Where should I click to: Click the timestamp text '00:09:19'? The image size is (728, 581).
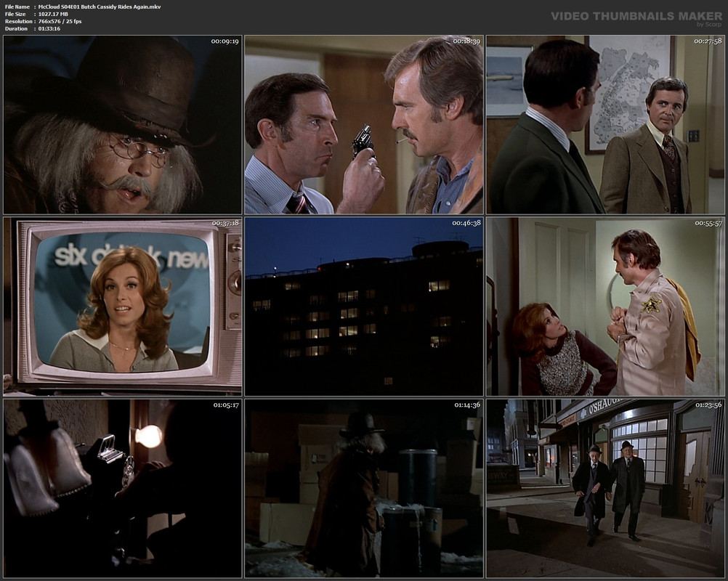pyautogui.click(x=225, y=41)
